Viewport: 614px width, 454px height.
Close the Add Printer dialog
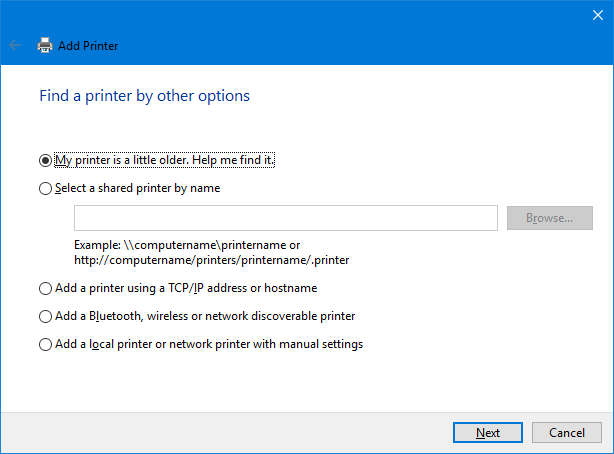(598, 15)
